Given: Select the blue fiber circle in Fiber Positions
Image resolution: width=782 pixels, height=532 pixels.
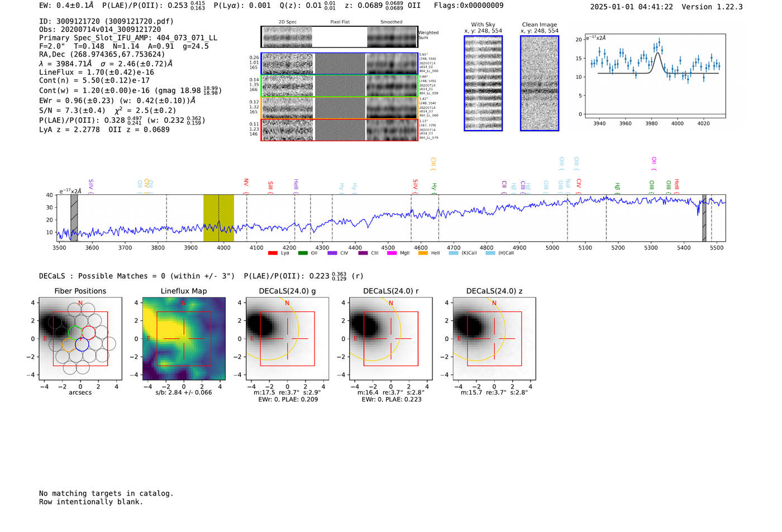Looking at the screenshot, I should pos(82,345).
